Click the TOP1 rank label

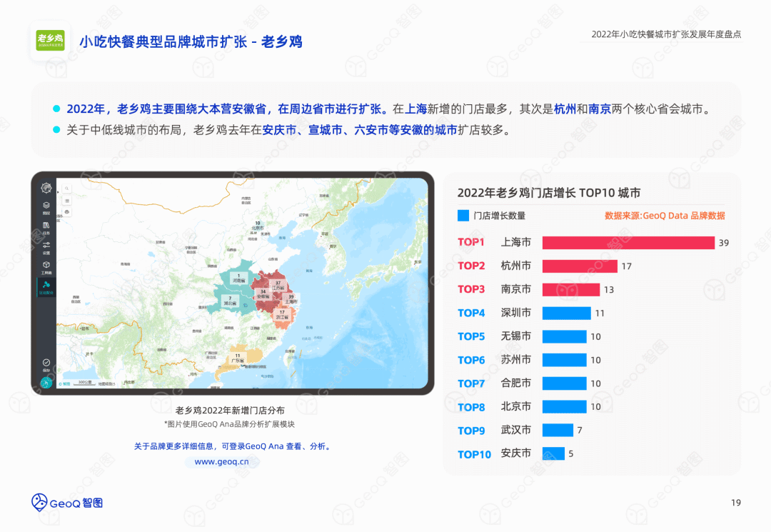tap(471, 242)
